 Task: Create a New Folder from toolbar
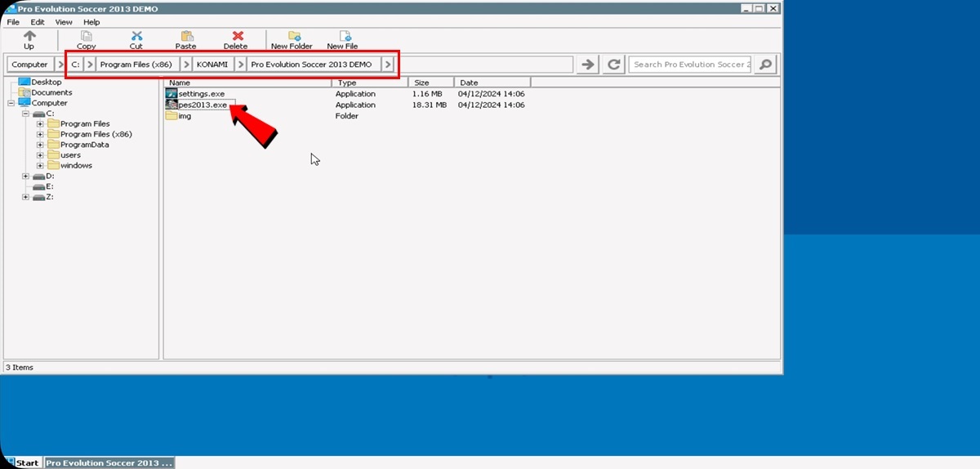(294, 36)
